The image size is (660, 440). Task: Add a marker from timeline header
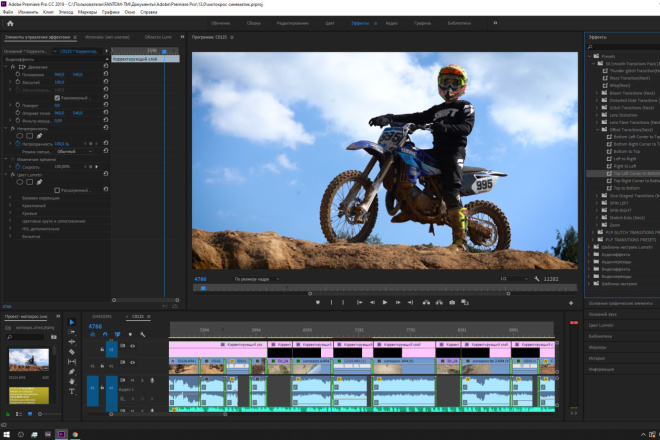130,334
